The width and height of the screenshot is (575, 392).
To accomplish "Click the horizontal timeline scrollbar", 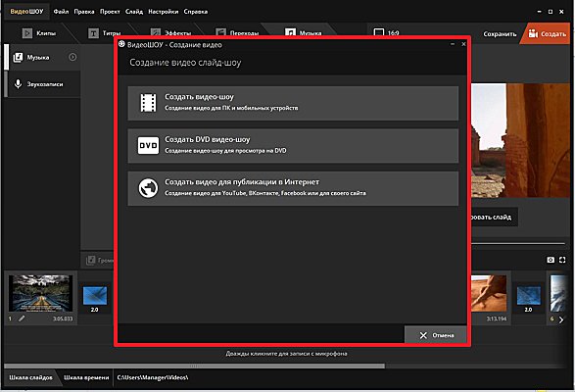I will (x=194, y=366).
